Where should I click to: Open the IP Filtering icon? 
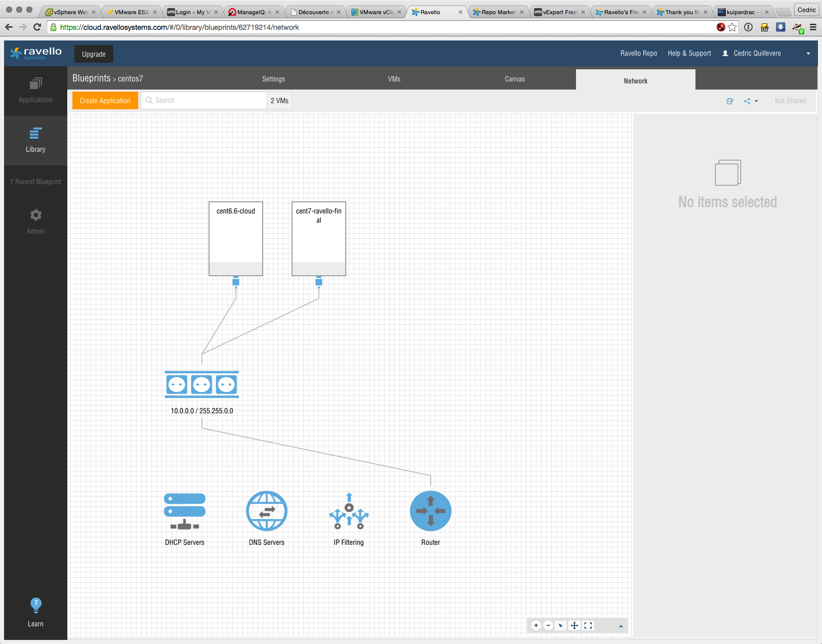tap(349, 511)
